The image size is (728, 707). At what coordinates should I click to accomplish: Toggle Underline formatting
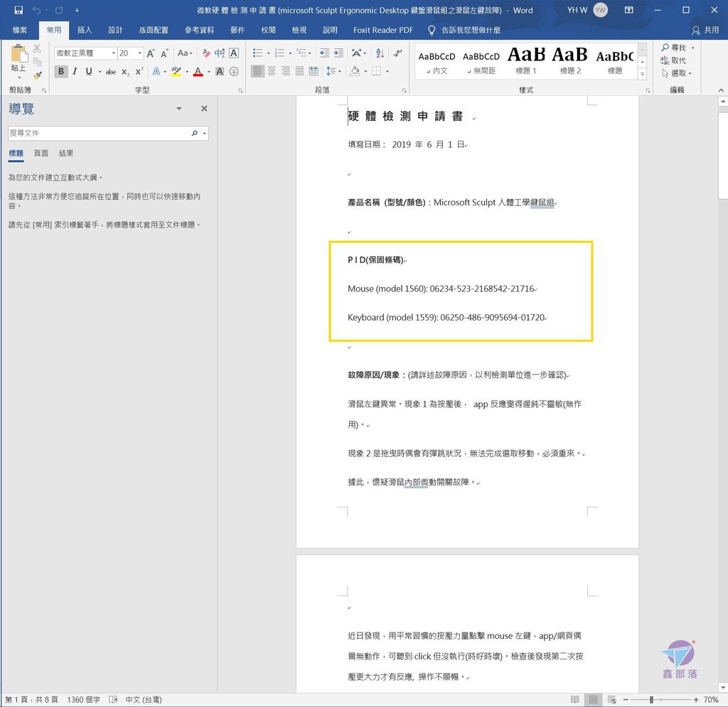89,72
